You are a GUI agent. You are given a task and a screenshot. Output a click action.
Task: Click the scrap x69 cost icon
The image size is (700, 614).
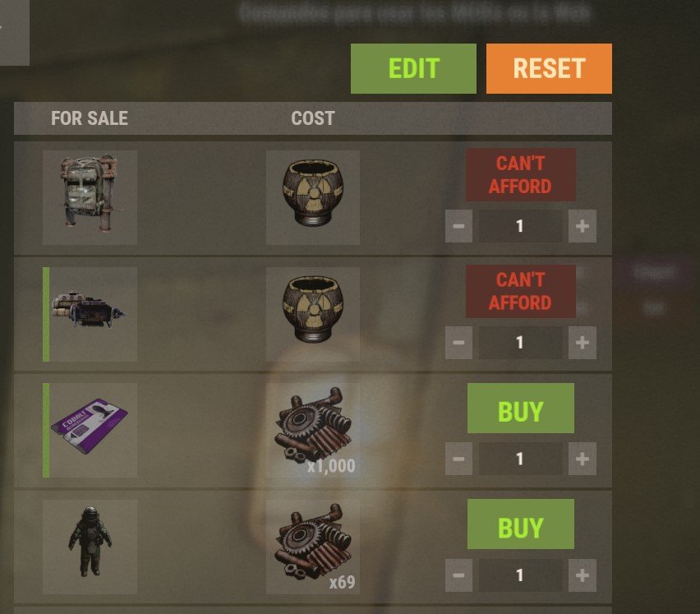point(313,547)
